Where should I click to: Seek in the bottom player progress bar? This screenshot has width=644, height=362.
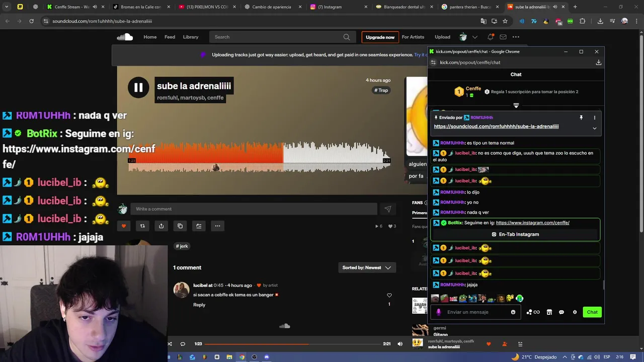point(292,344)
